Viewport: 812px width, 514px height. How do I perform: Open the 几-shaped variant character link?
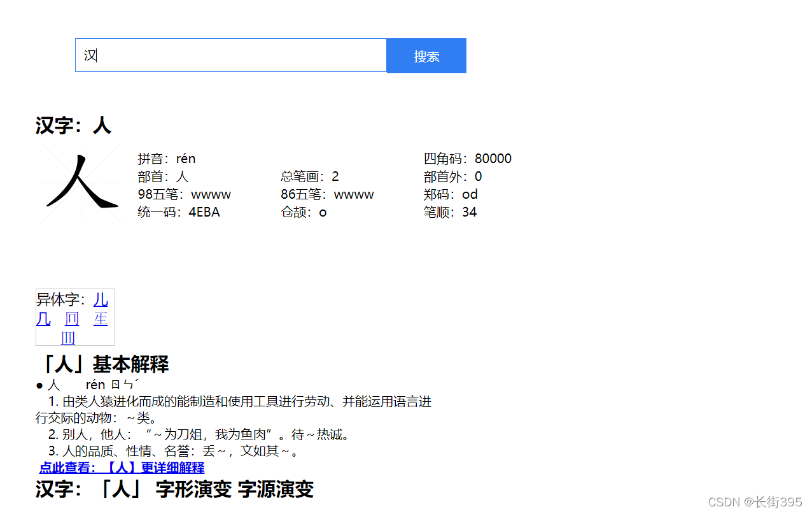click(x=43, y=318)
